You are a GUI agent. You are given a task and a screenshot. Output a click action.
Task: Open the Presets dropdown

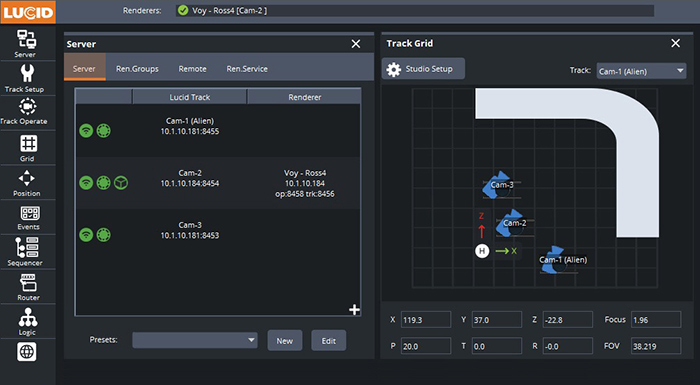tap(195, 340)
